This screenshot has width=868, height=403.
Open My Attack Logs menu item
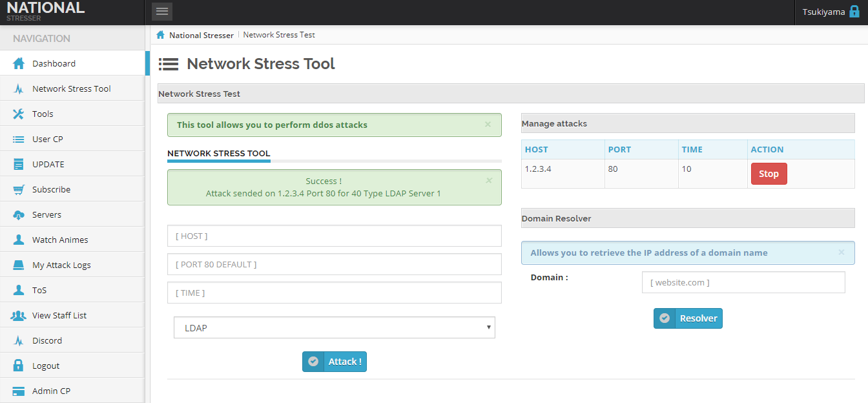pos(61,265)
